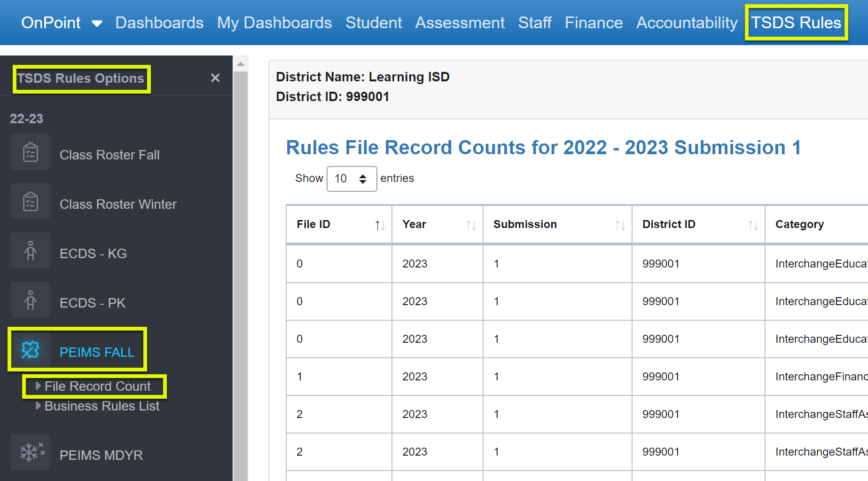The height and width of the screenshot is (481, 868).
Task: Sort the table by File ID
Action: tap(379, 225)
